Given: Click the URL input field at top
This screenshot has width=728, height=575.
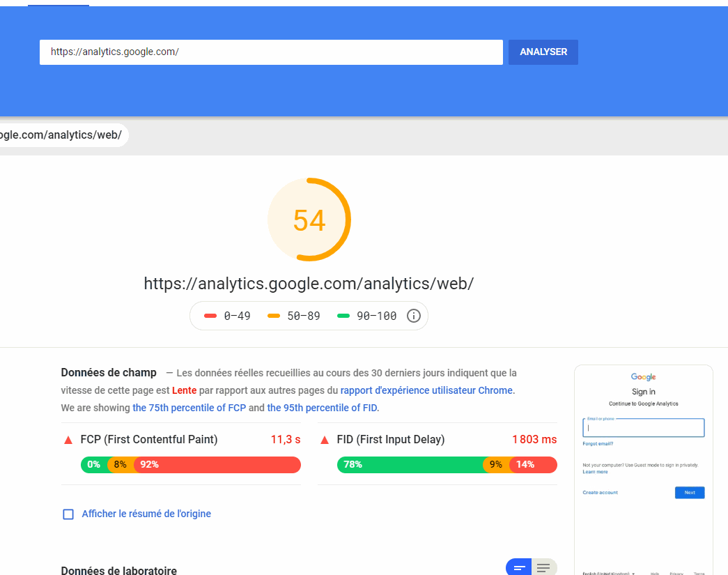Looking at the screenshot, I should coord(271,52).
